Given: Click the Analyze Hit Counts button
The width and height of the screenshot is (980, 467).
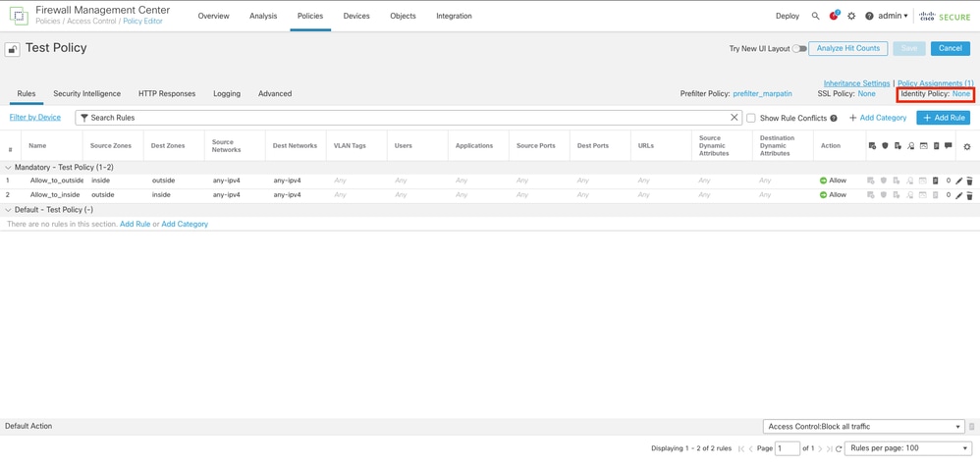Looking at the screenshot, I should click(x=848, y=48).
